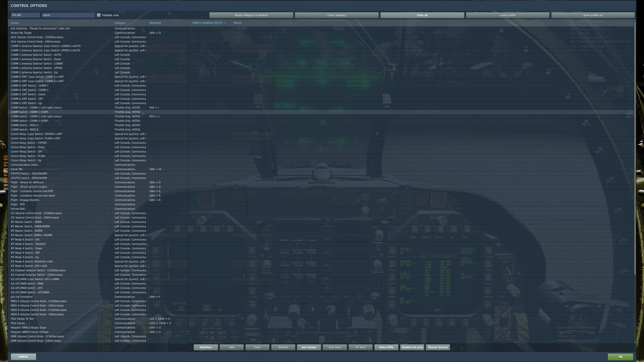Click the Modifiers button
Screen dimensions: 644x362
pos(206,347)
